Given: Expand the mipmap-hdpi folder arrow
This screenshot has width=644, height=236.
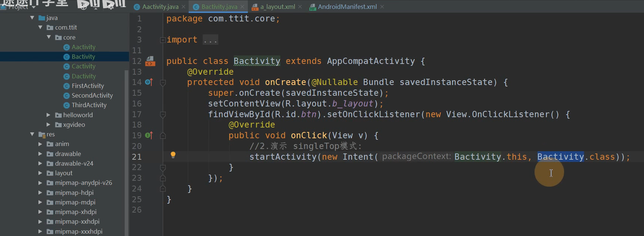Looking at the screenshot, I should pyautogui.click(x=41, y=193).
